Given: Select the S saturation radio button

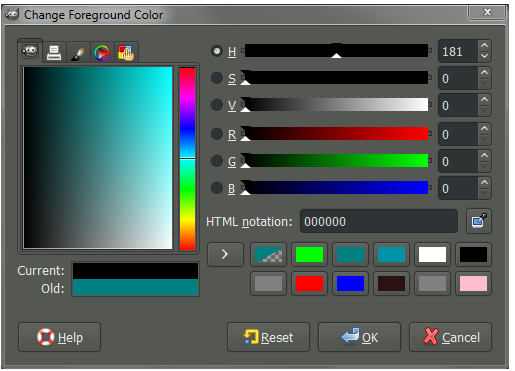Looking at the screenshot, I should (217, 78).
